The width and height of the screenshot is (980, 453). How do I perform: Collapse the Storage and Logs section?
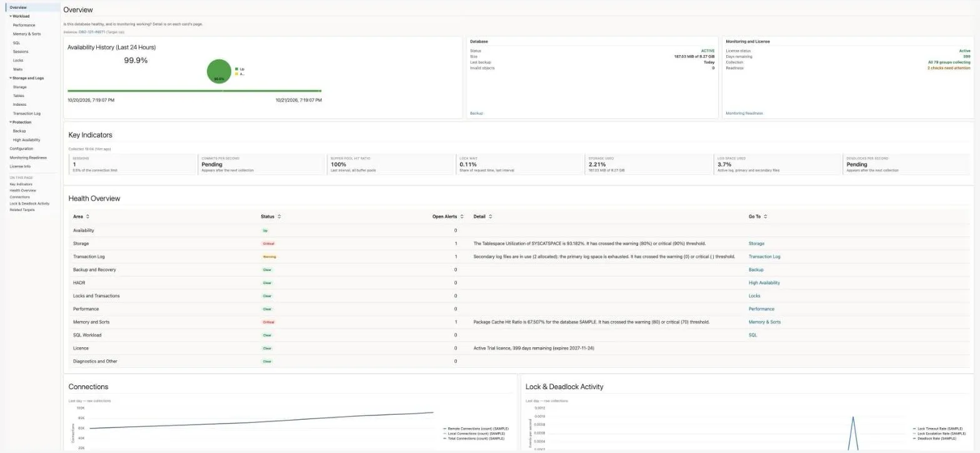click(x=11, y=78)
